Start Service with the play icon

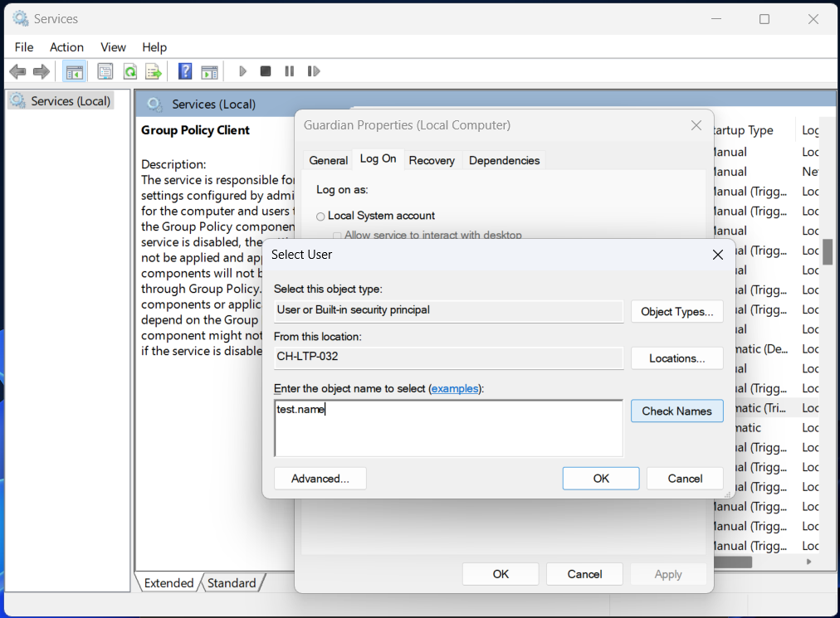pos(242,71)
